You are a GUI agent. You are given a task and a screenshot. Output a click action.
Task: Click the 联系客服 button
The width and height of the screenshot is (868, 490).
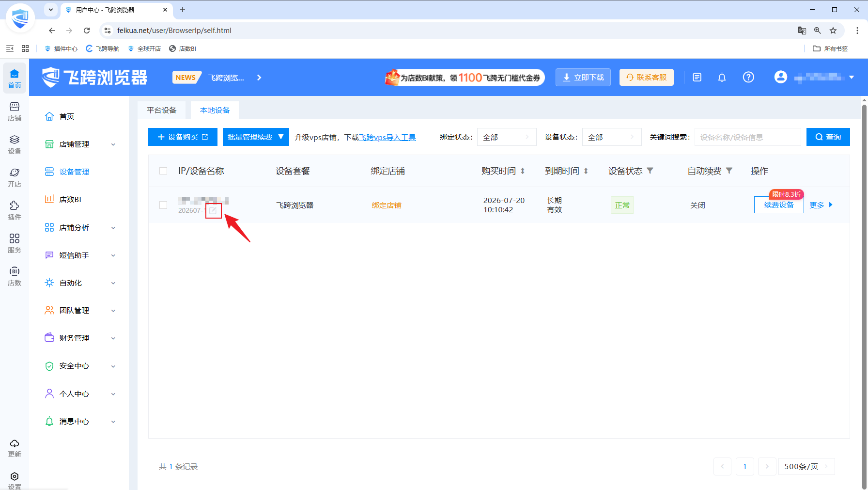[x=647, y=78]
